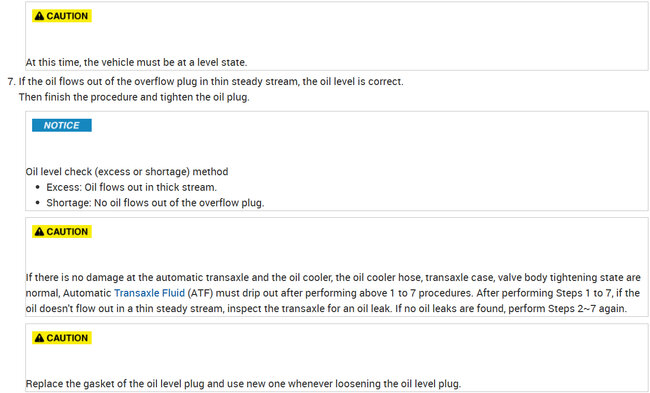Click 'At this time, the vehicle must be at a level state' text

(x=136, y=63)
